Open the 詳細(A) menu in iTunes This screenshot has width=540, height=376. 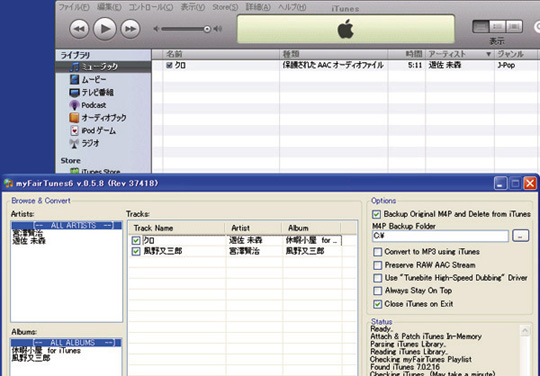pos(258,7)
